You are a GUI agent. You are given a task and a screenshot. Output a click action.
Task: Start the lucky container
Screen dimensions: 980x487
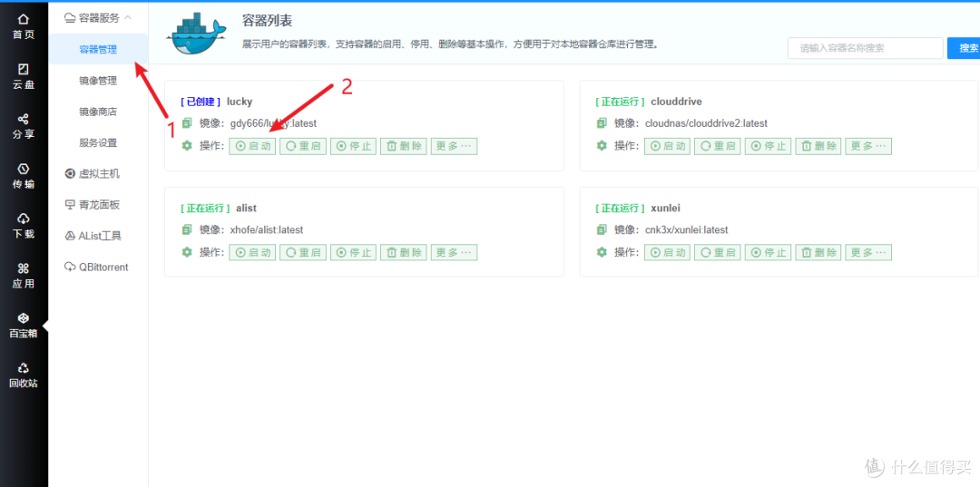click(252, 146)
